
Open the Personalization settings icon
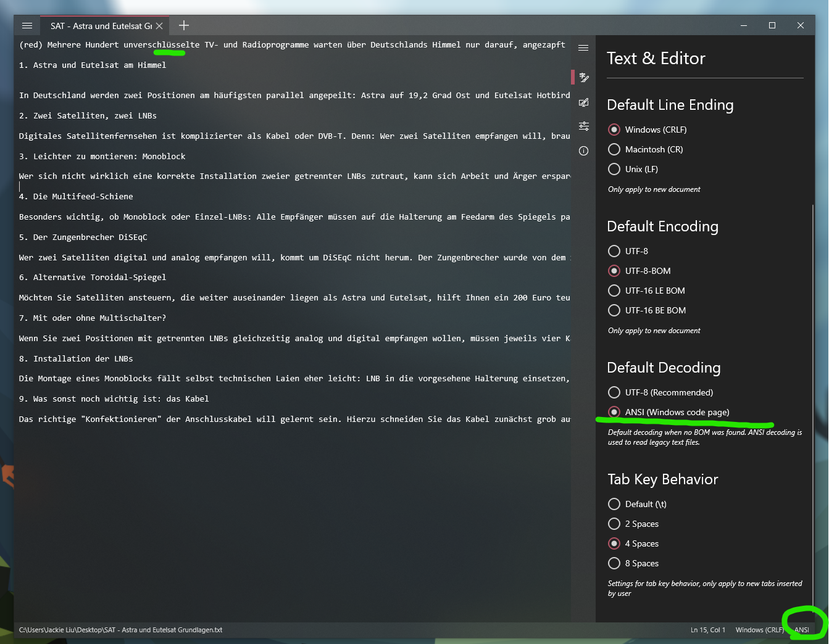pos(583,102)
